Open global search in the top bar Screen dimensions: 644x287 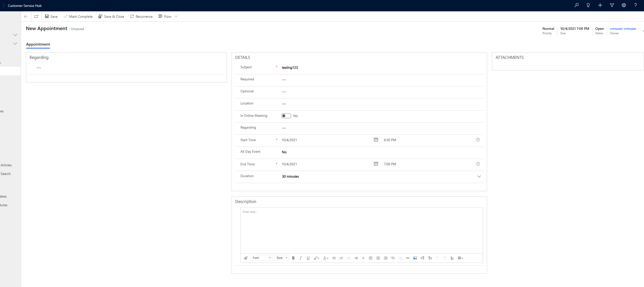(x=577, y=5)
